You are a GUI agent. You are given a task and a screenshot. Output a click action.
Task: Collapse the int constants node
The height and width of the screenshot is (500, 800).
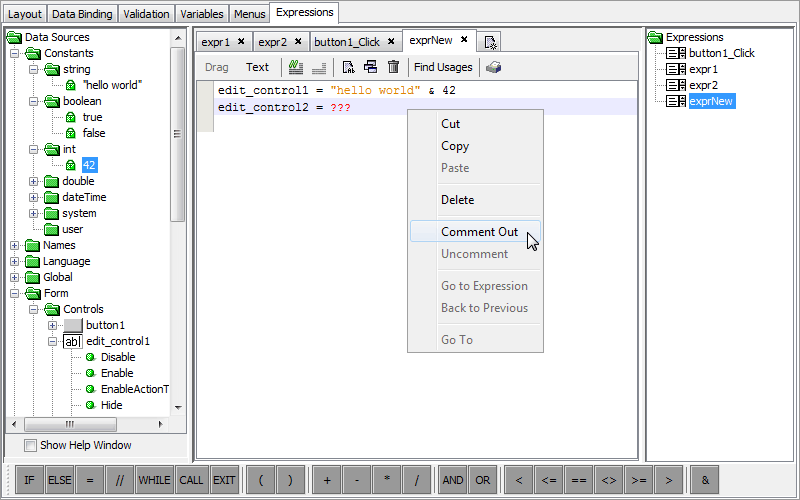coord(34,149)
